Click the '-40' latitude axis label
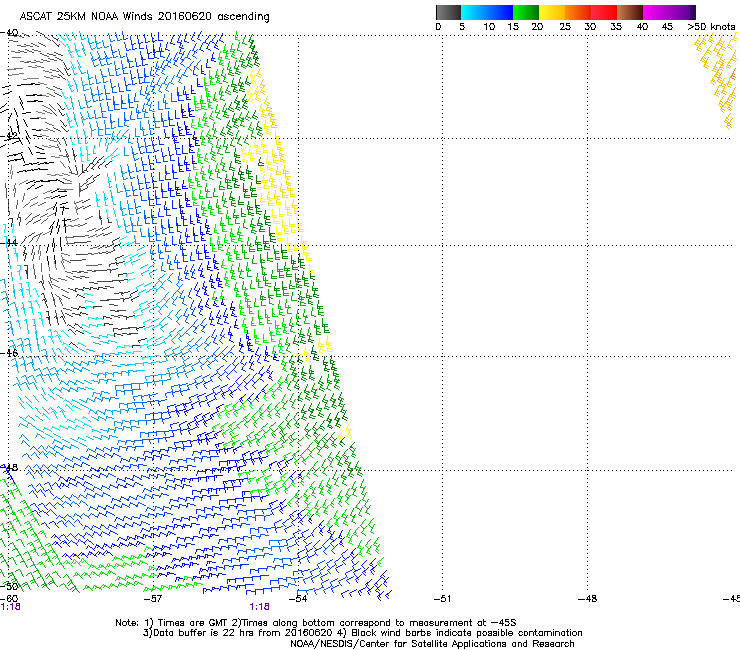The height and width of the screenshot is (650, 740). (9, 33)
